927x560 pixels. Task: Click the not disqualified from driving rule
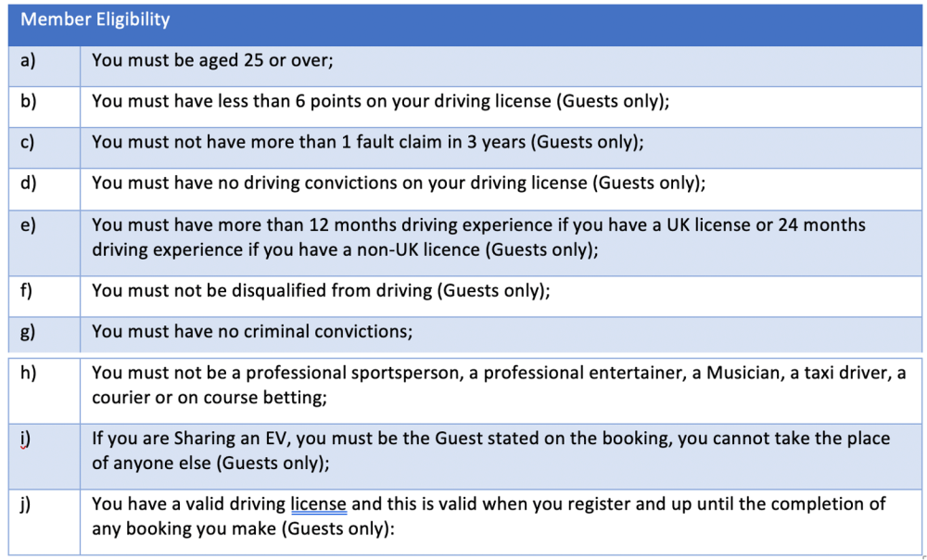pyautogui.click(x=321, y=290)
